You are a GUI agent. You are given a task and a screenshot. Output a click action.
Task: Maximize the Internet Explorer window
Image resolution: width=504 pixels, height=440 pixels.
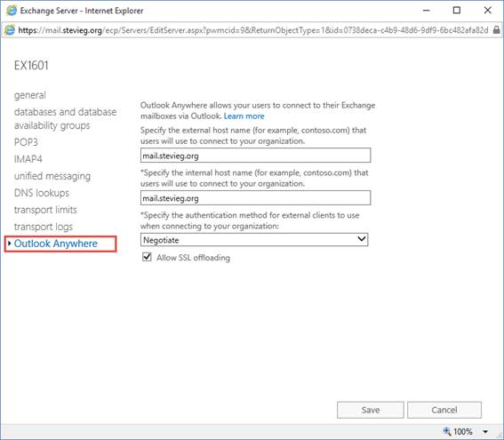click(456, 11)
